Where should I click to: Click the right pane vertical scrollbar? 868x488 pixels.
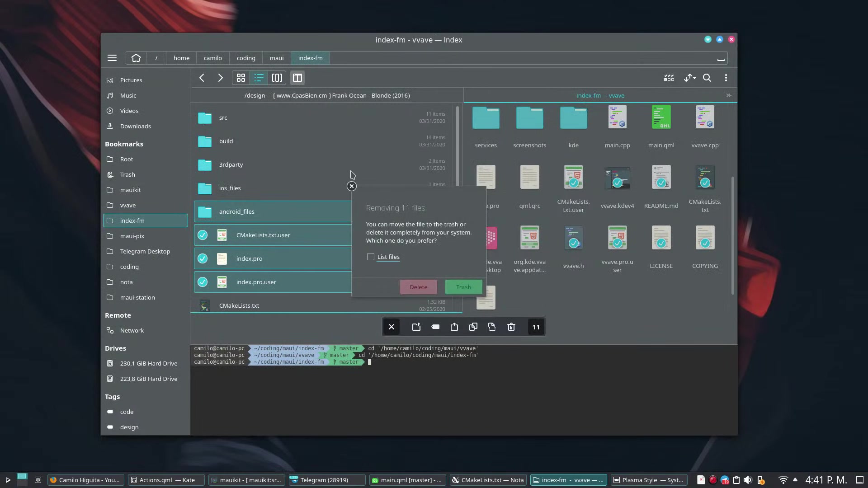point(732,235)
